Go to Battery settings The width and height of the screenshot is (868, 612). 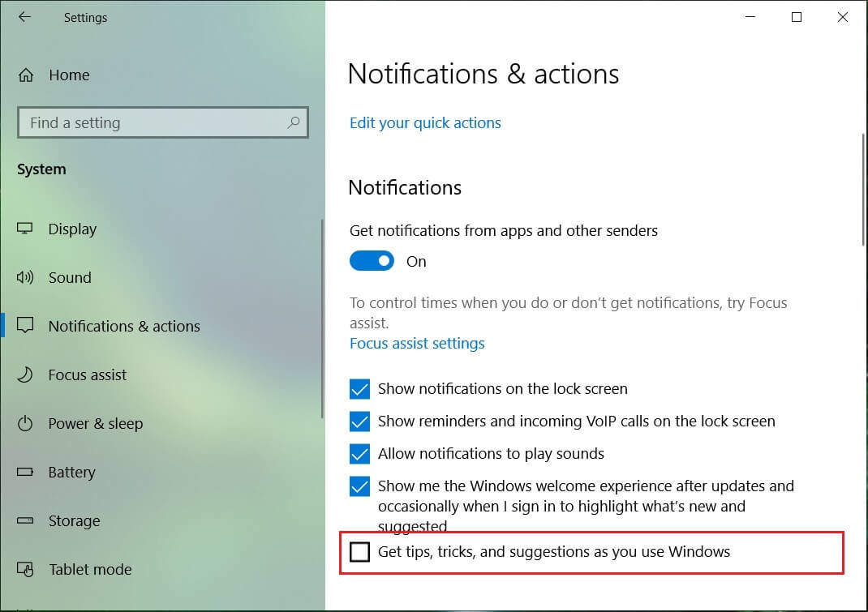click(x=72, y=472)
